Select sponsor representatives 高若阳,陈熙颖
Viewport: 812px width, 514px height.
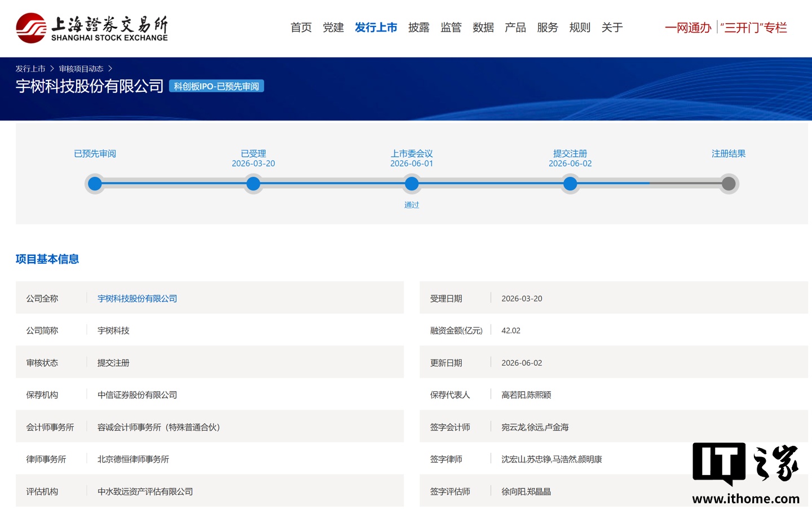click(526, 395)
